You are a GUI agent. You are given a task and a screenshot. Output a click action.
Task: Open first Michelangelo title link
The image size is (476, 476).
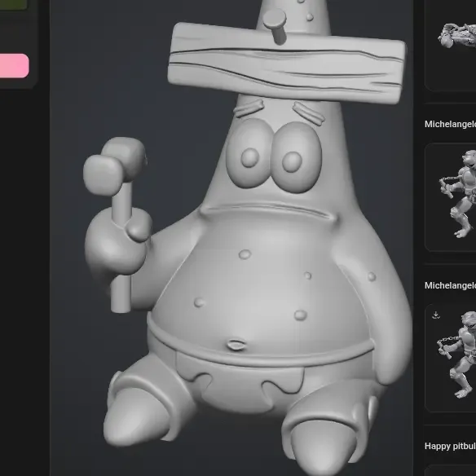[450, 124]
